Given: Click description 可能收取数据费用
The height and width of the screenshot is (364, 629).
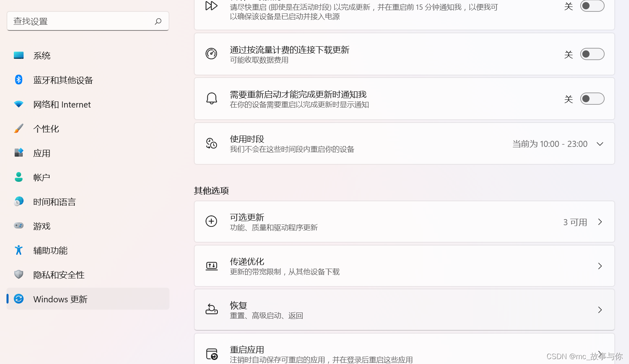Looking at the screenshot, I should click(x=259, y=60).
